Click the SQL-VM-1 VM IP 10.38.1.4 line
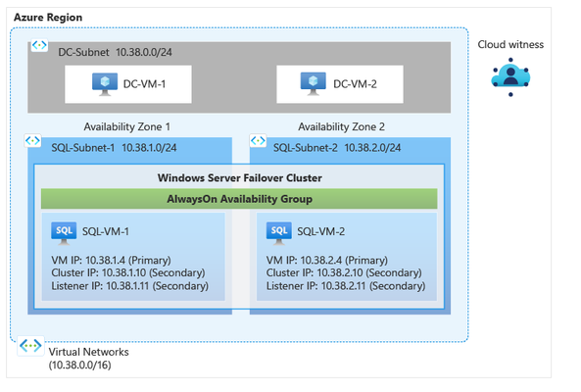Viewport: 581px width, 392px height. coord(111,260)
